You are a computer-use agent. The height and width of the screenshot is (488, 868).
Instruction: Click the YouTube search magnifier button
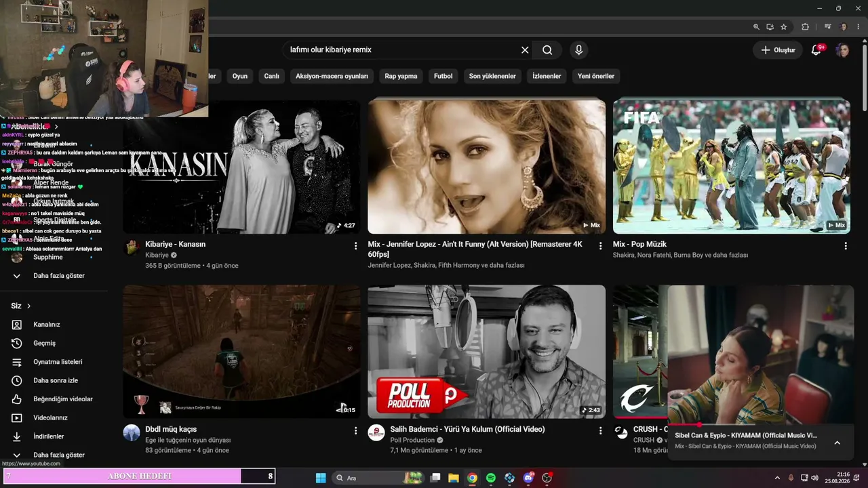547,49
